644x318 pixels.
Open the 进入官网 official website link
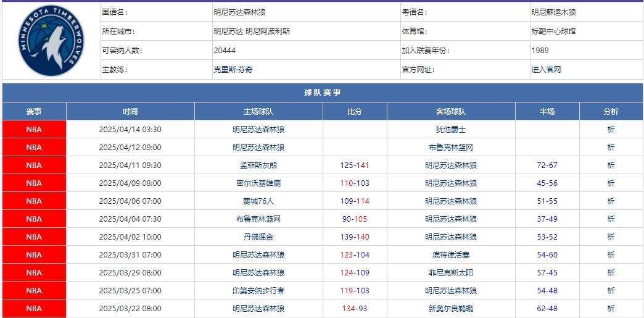point(546,70)
